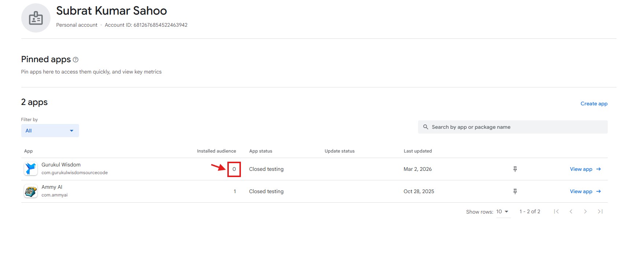Viewport: 644px width, 274px height.
Task: Select the Gurukul Wisdom app name
Action: (61, 165)
